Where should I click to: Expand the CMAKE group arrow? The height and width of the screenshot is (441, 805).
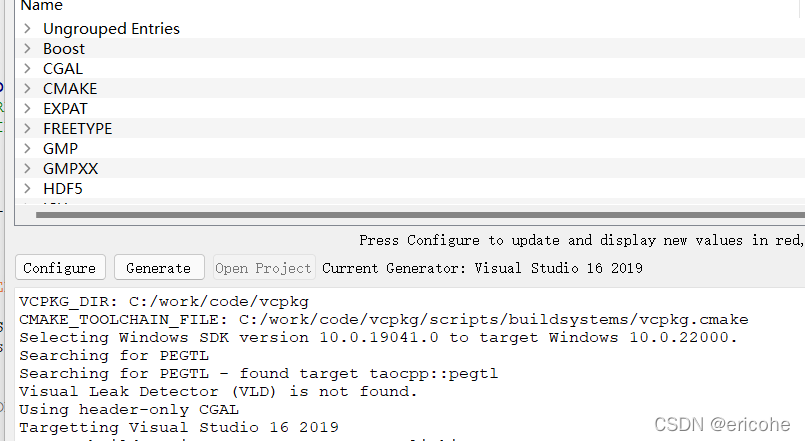[x=28, y=89]
